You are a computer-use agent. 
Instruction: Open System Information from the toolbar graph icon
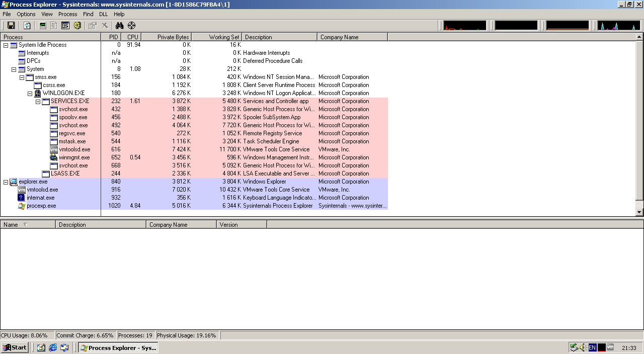[x=43, y=25]
